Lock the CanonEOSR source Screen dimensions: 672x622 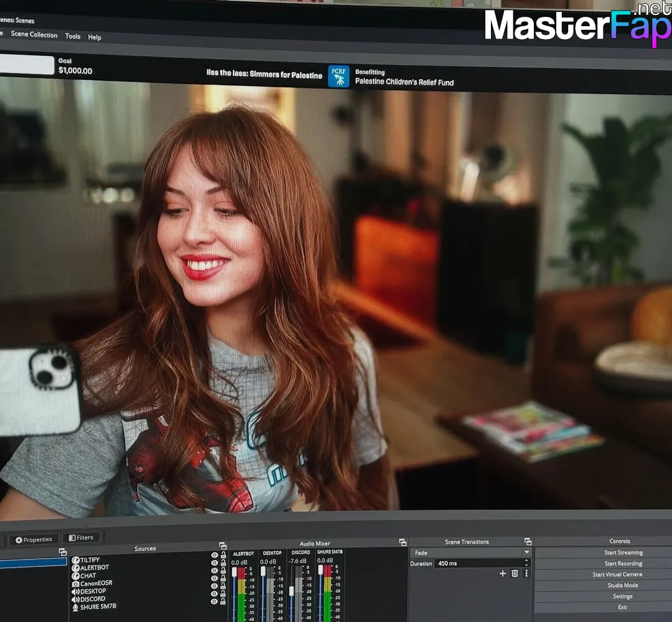pos(223,578)
